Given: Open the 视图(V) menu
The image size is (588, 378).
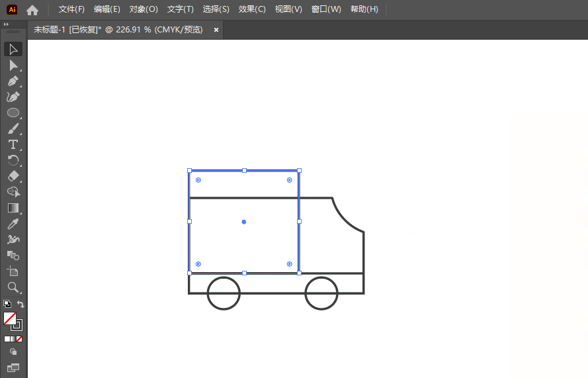Looking at the screenshot, I should coord(288,9).
